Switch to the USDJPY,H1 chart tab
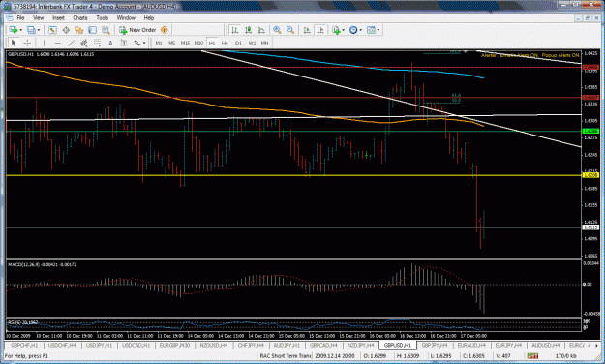The height and width of the screenshot is (364, 605). [x=99, y=345]
